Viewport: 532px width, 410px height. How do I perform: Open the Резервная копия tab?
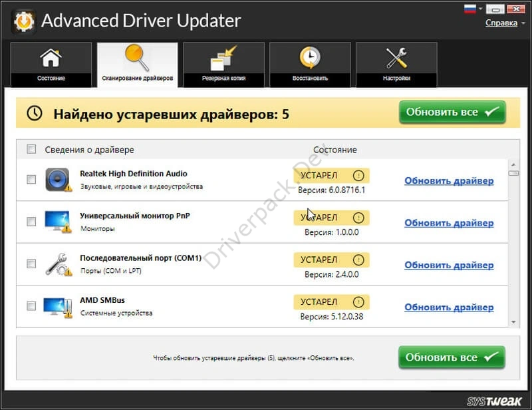point(223,65)
